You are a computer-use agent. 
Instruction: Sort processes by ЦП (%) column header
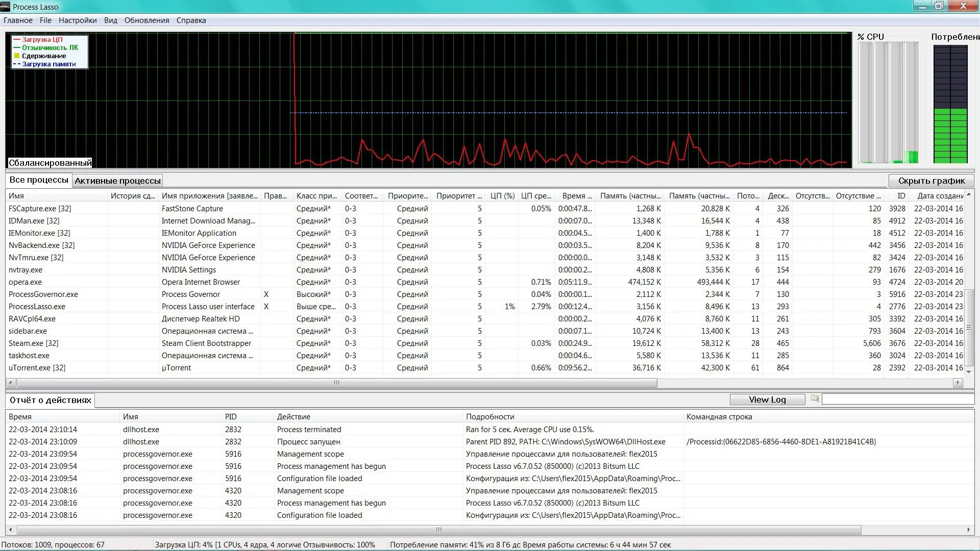point(502,196)
